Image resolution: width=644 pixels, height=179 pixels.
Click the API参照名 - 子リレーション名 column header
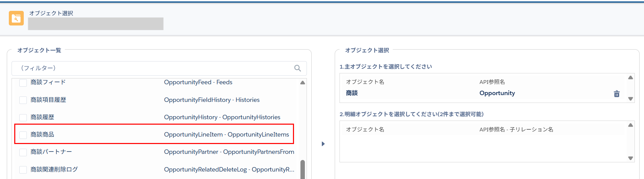(x=516, y=129)
